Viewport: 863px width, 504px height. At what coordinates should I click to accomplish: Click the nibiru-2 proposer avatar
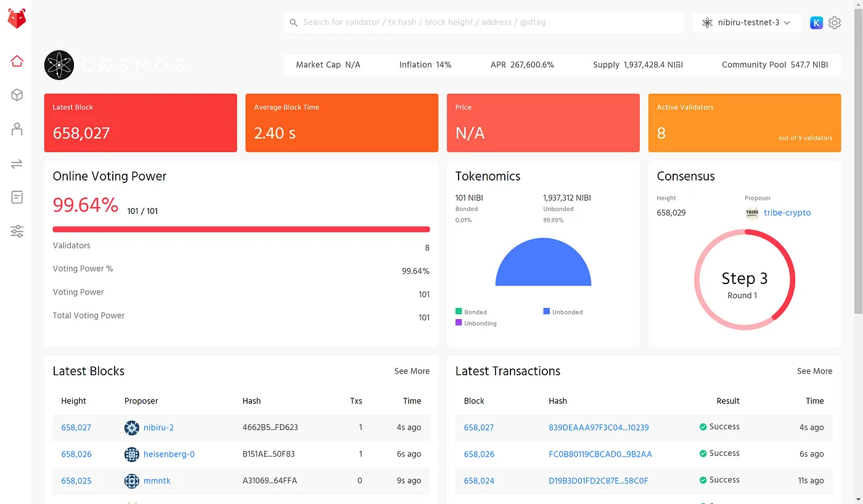point(132,428)
